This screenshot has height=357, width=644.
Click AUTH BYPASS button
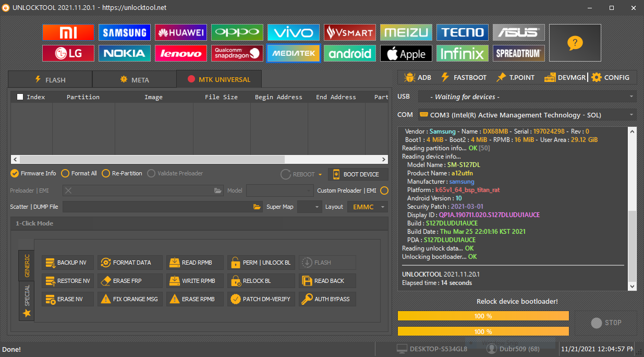tap(327, 299)
